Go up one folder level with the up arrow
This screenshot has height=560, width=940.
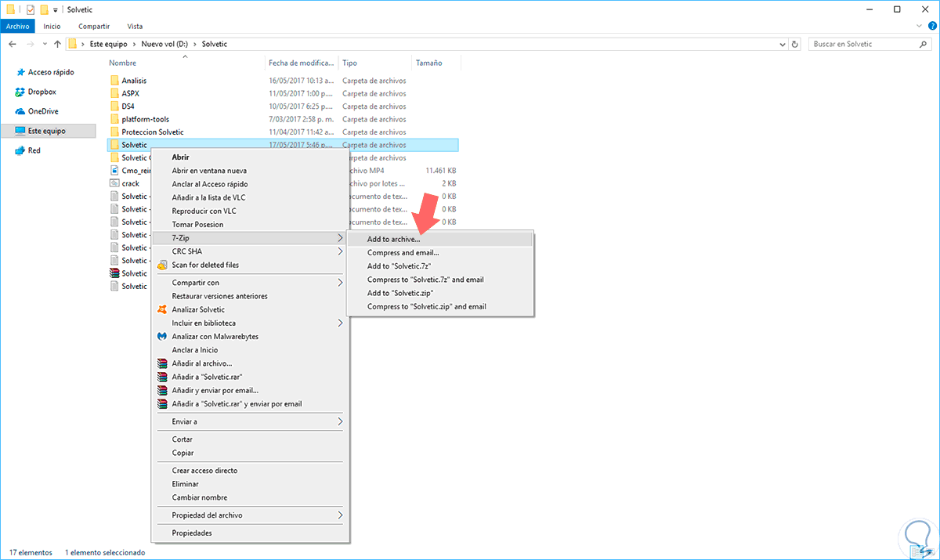click(57, 44)
